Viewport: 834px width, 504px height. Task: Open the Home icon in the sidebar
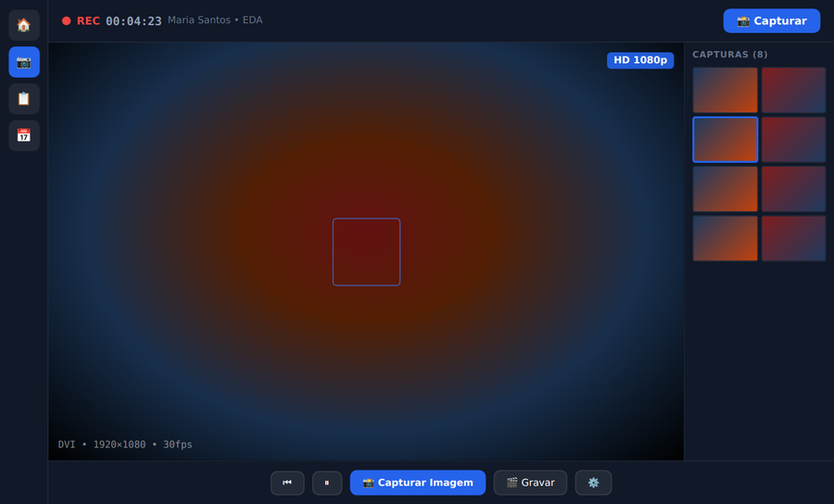point(24,25)
